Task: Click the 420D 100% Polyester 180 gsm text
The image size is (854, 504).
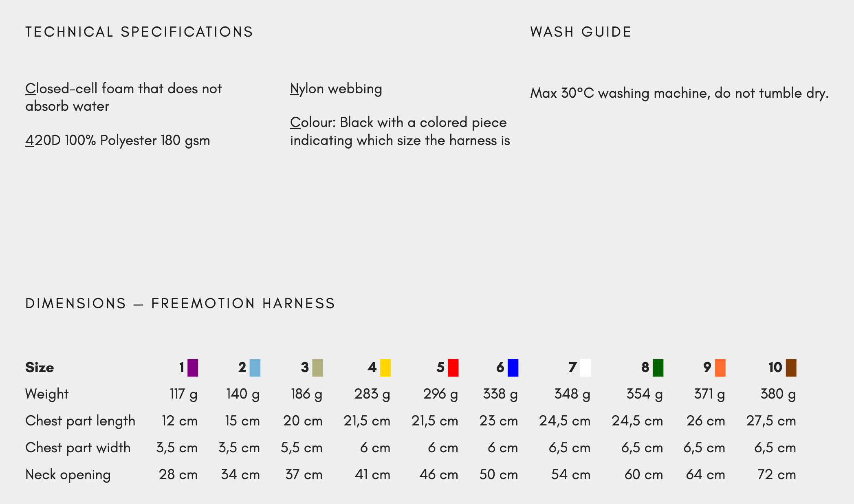Action: [118, 140]
